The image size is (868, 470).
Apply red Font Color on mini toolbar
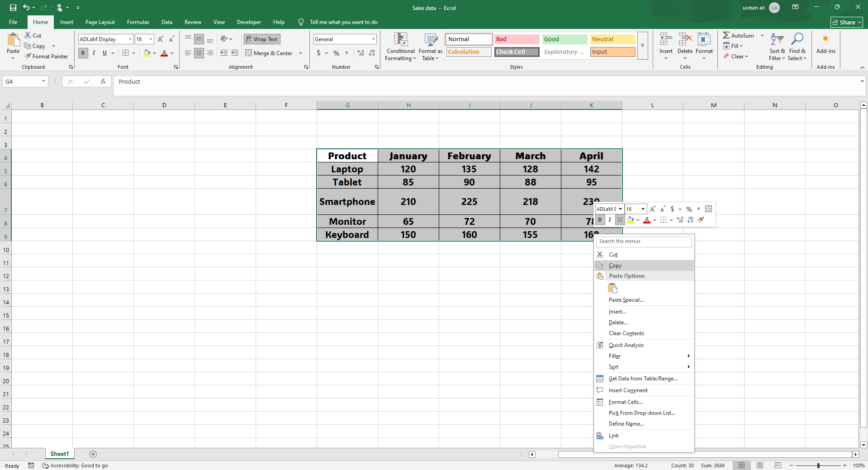[x=647, y=220]
